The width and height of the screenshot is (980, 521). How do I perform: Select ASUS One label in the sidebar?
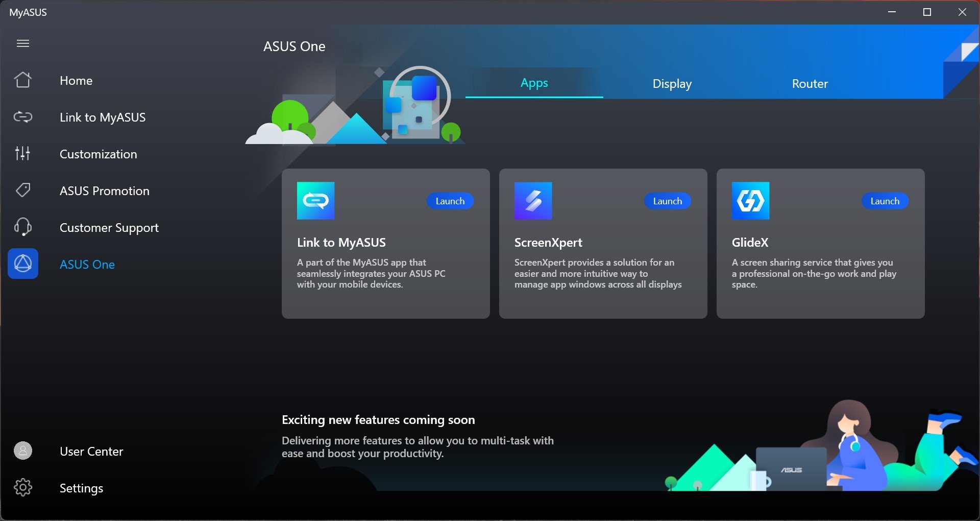tap(87, 265)
